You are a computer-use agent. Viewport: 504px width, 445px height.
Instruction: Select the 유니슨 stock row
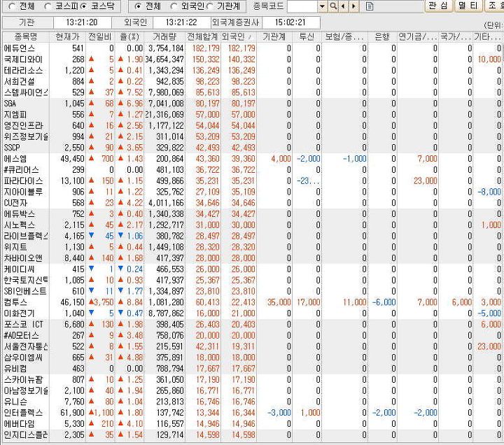252,402
